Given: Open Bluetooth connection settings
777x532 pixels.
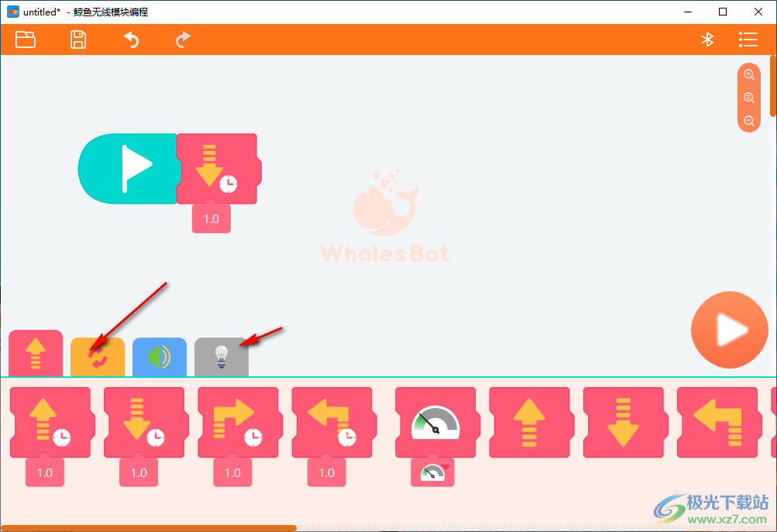Looking at the screenshot, I should pyautogui.click(x=707, y=39).
